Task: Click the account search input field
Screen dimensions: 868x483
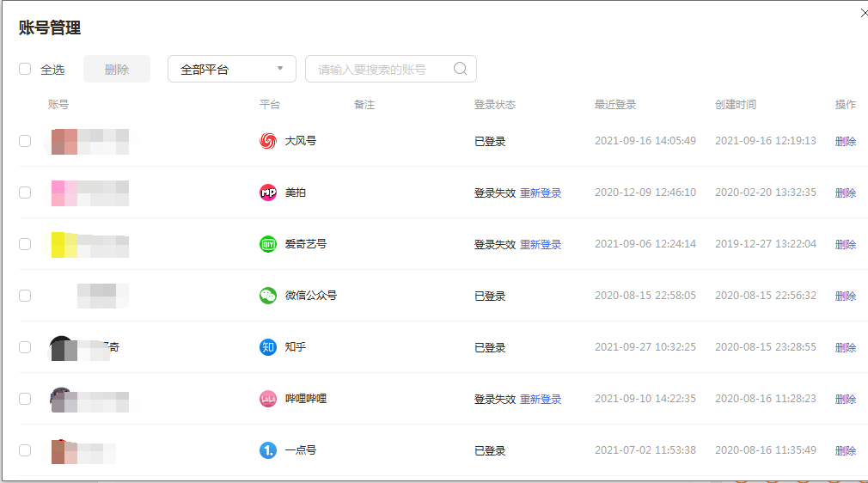Action: [x=391, y=69]
